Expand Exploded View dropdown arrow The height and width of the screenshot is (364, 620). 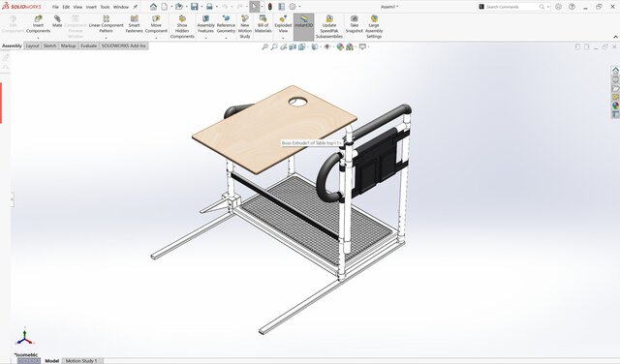tap(283, 38)
